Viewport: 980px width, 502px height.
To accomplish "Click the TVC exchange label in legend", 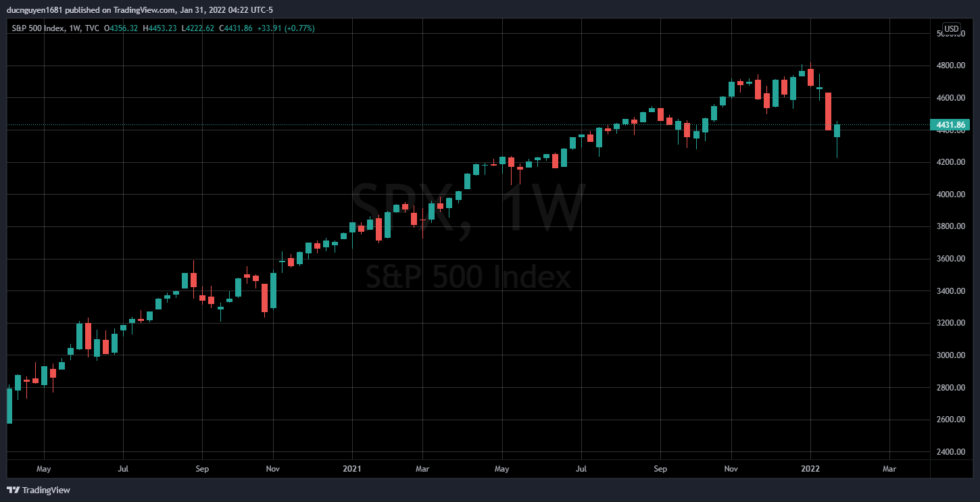I will coord(91,28).
